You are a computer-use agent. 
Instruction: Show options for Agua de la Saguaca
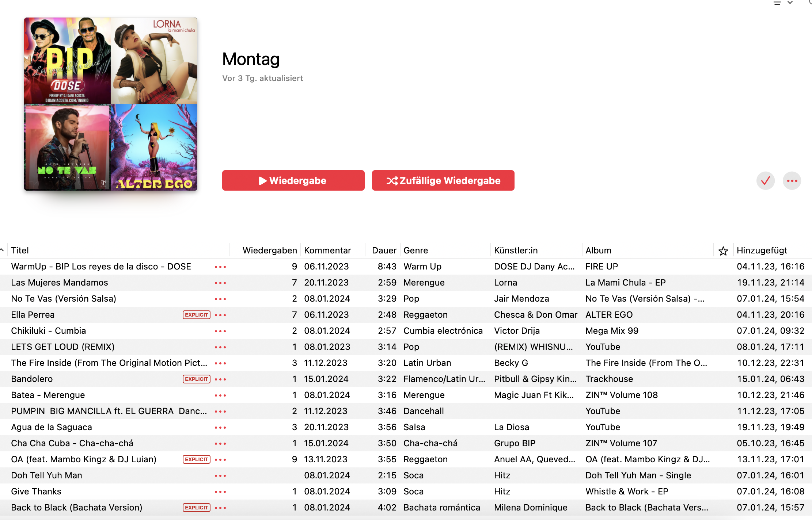(220, 428)
